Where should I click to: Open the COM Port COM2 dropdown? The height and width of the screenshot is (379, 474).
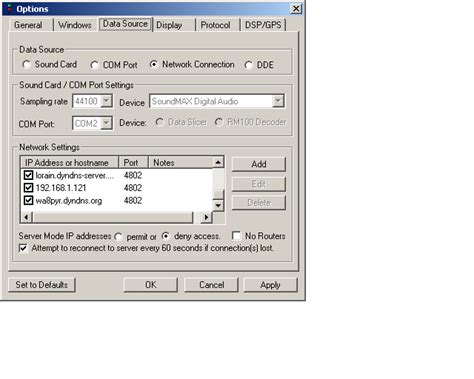click(106, 123)
